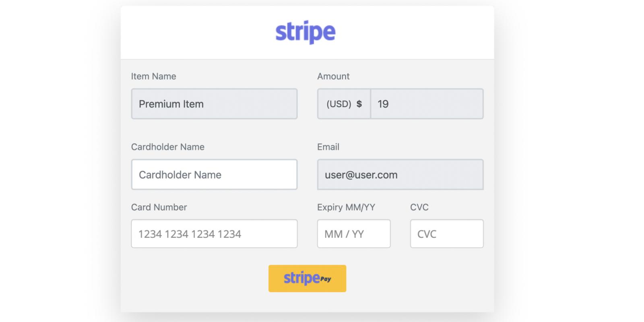Click the "Email" label text

(328, 147)
